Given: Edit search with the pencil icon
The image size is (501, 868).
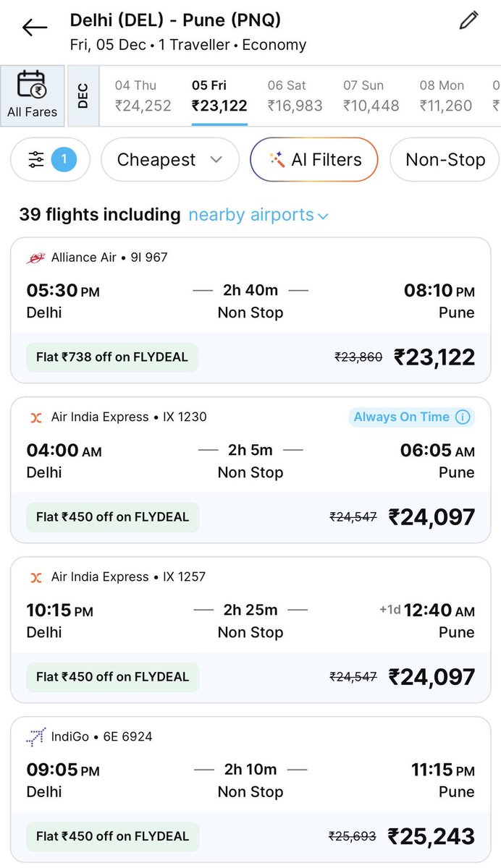Looking at the screenshot, I should click(469, 20).
